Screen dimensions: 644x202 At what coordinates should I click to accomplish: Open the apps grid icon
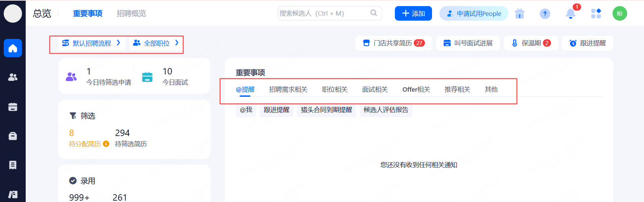[x=596, y=14]
